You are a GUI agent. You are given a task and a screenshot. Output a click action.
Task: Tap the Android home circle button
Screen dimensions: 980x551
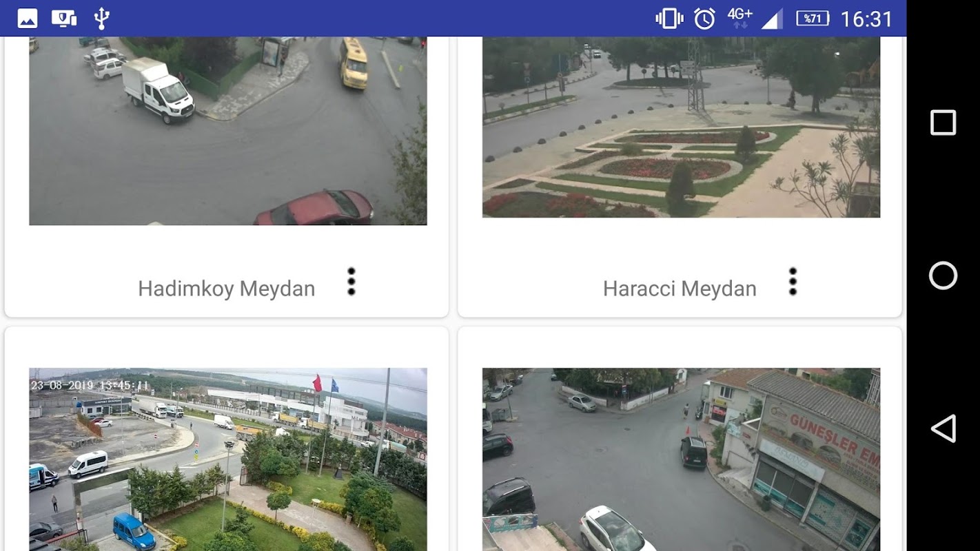[x=943, y=275]
